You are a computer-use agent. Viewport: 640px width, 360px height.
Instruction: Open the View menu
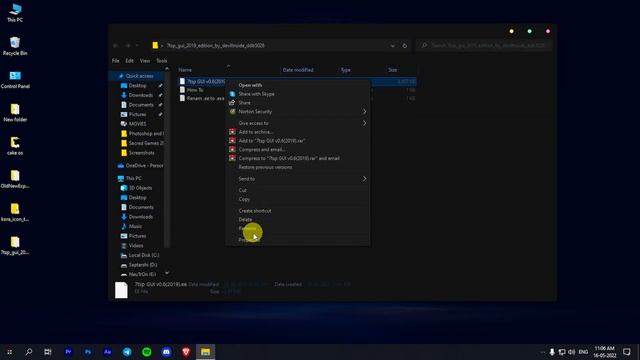[145, 61]
